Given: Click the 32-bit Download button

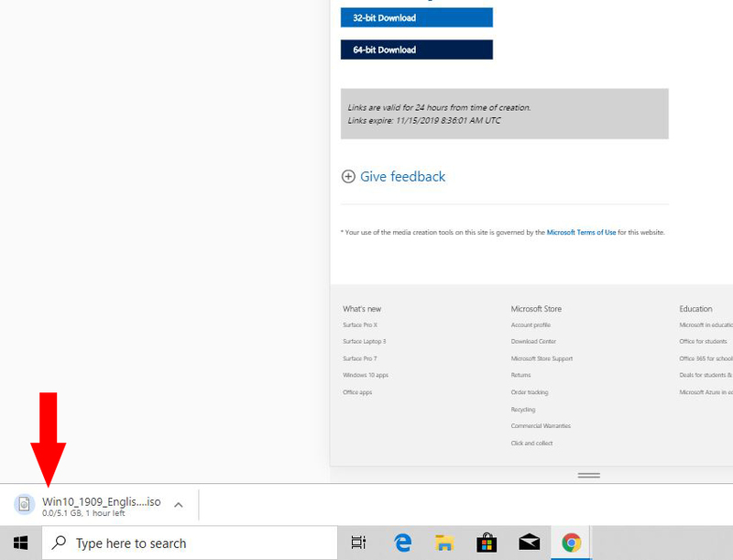Looking at the screenshot, I should 417,17.
